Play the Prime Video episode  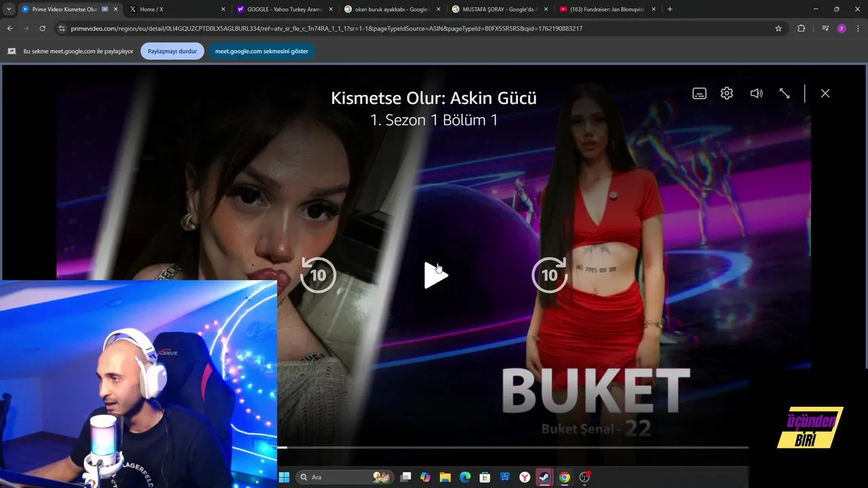[435, 275]
